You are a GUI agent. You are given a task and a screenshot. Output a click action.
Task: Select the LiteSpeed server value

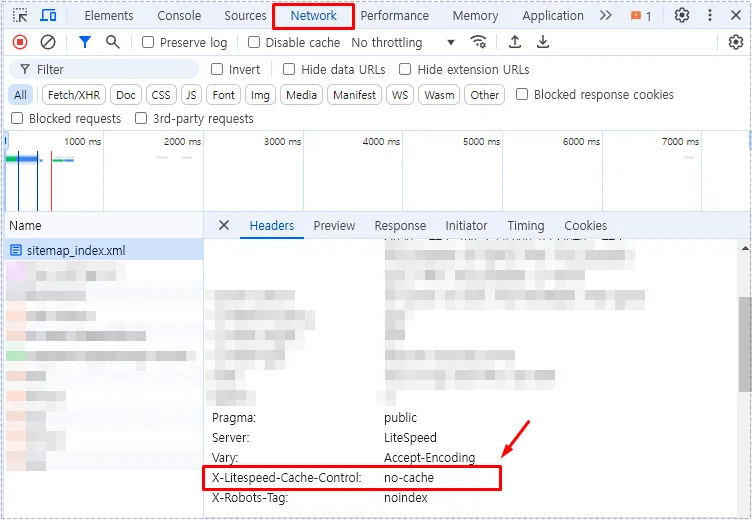(x=410, y=437)
